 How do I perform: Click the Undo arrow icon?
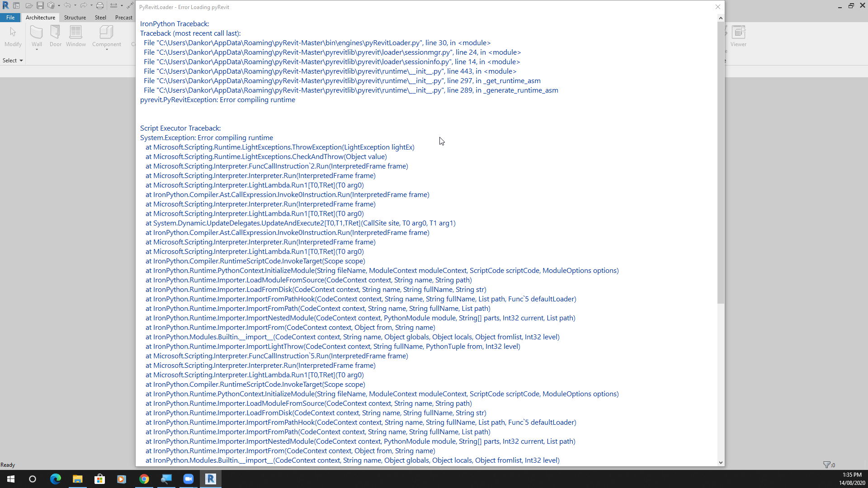coord(67,5)
